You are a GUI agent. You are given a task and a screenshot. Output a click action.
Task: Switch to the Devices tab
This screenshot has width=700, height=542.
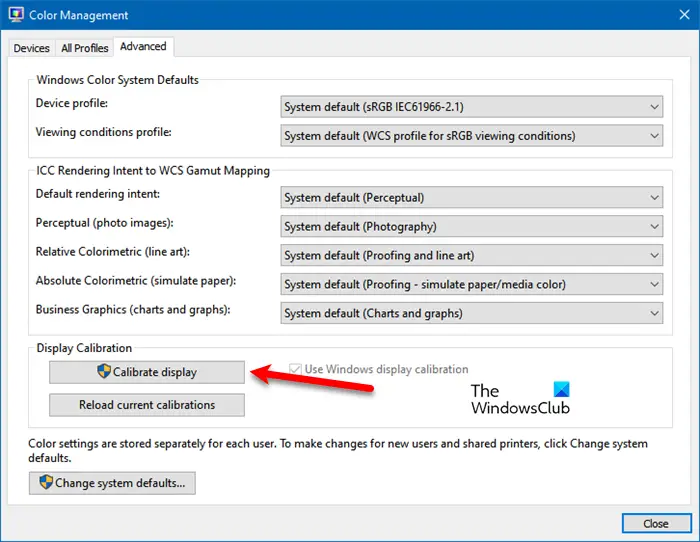pos(32,48)
